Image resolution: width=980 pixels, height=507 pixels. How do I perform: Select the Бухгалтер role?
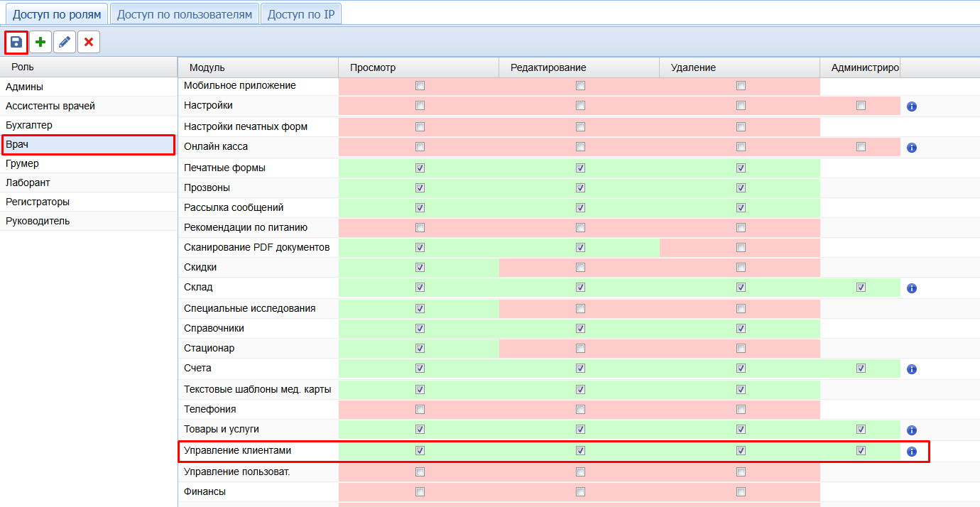point(29,125)
